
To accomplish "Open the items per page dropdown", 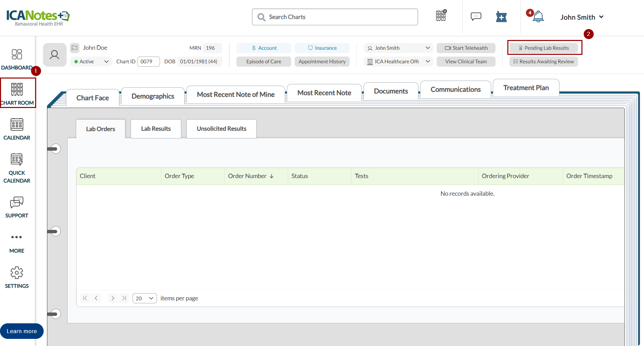I will pos(144,298).
